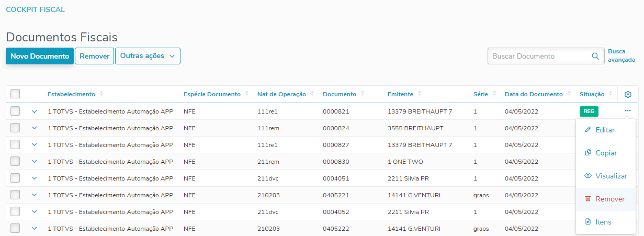Select the cell 1 ONE TWO
The width and height of the screenshot is (644, 236).
405,162
